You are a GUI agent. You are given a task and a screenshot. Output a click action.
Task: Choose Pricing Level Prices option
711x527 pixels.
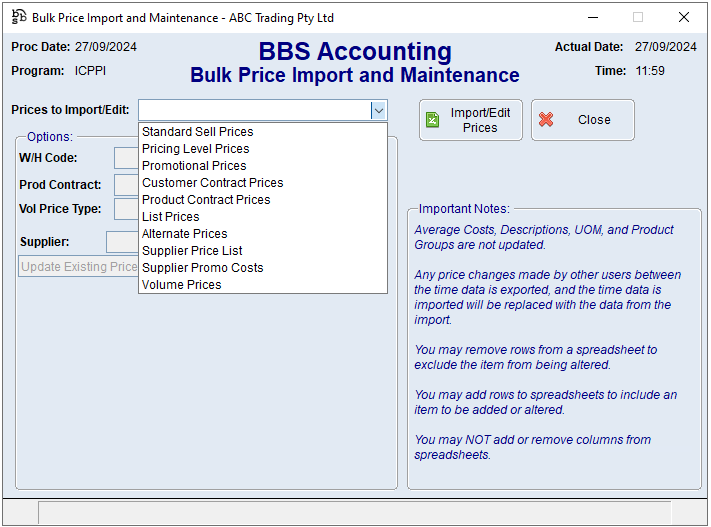click(x=196, y=149)
